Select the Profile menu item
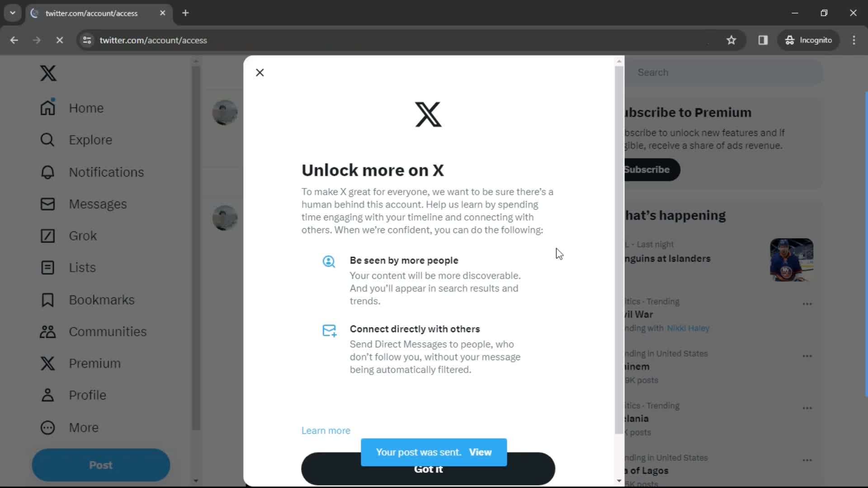 (x=88, y=395)
